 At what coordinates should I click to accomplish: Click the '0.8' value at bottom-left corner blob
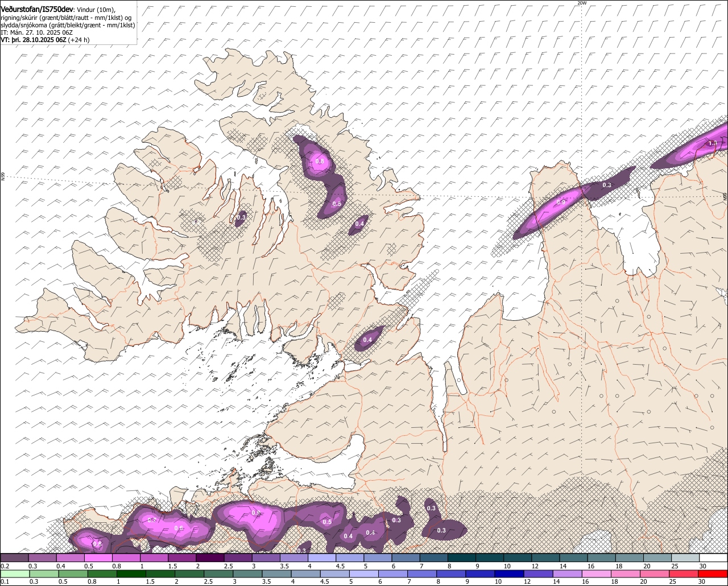(97, 544)
